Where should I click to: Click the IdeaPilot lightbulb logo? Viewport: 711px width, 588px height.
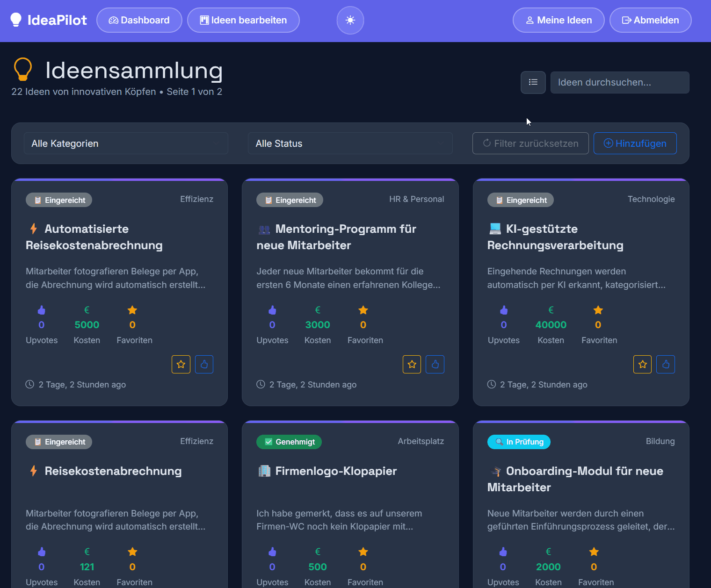[x=16, y=20]
